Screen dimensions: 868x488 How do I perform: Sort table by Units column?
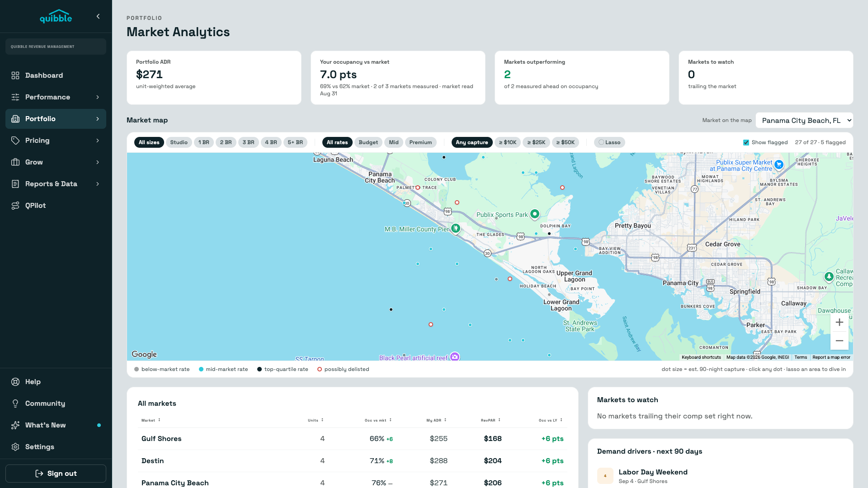point(316,420)
